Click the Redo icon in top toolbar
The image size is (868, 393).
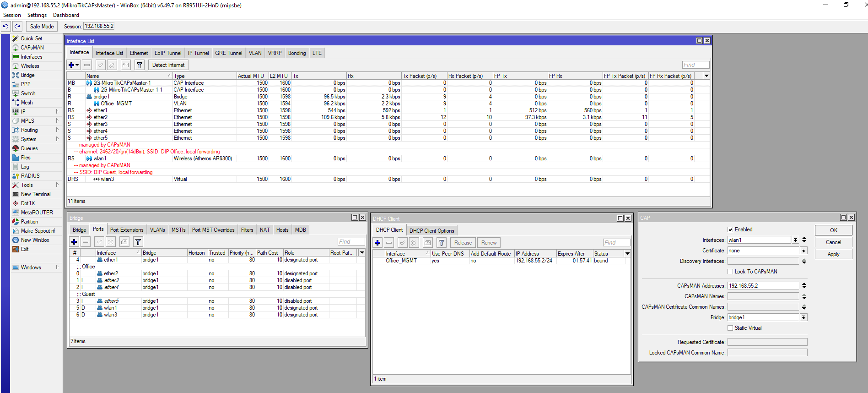[17, 26]
